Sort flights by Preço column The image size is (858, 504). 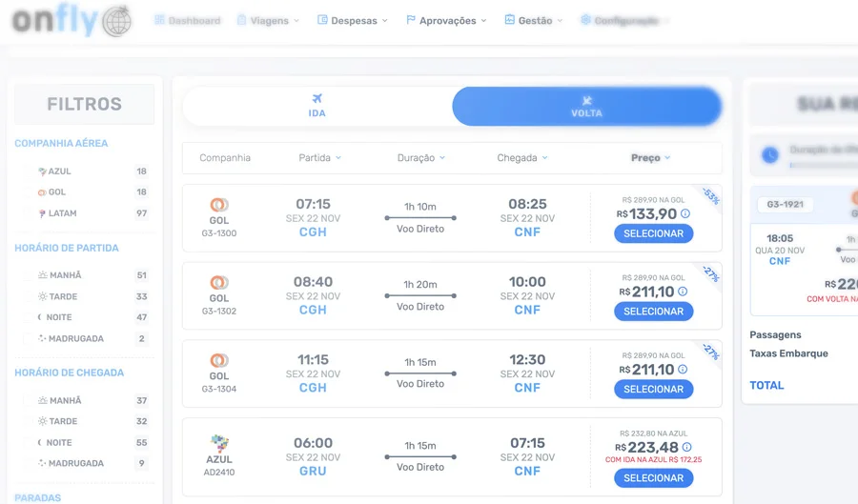point(650,157)
